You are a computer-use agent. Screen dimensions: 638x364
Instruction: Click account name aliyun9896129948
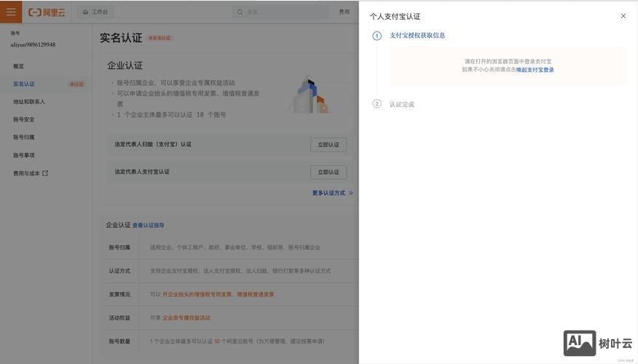pyautogui.click(x=33, y=44)
